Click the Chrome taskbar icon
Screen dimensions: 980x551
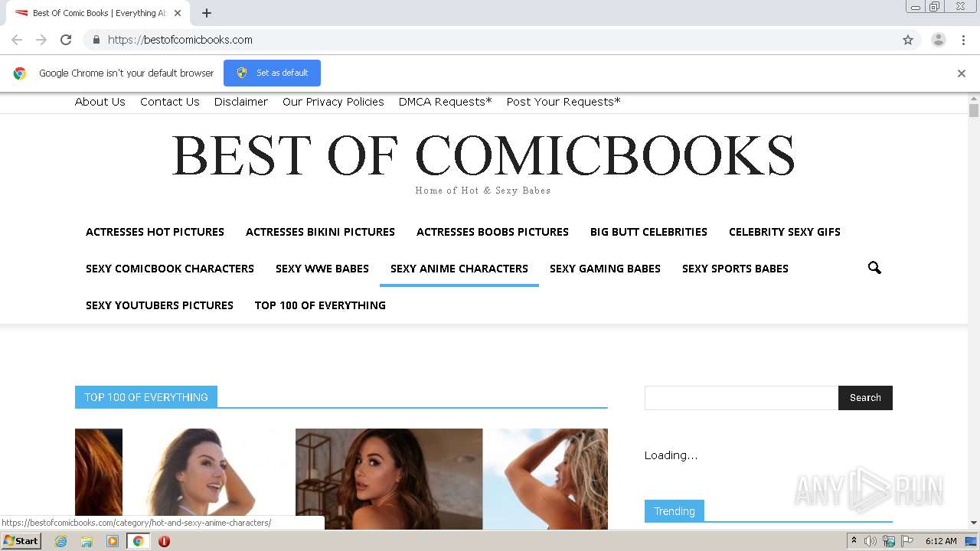point(138,541)
